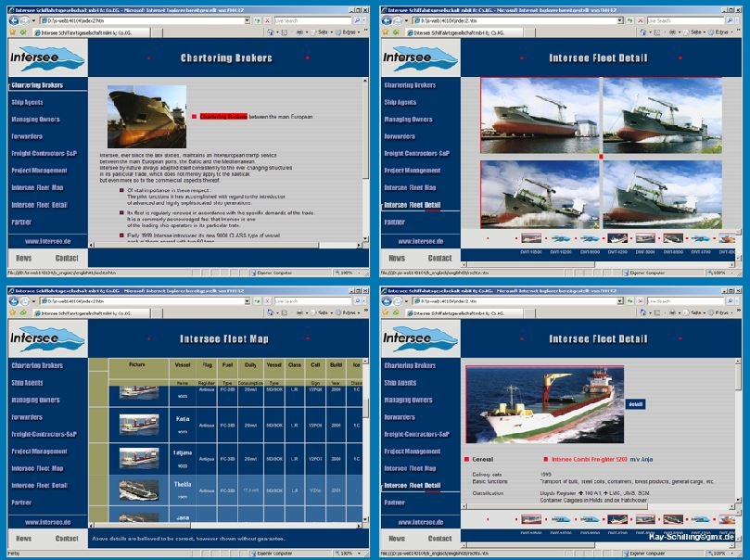Open www.intersee.de link on the Chartering Brokers page
This screenshot has width=750, height=560.
click(44, 240)
